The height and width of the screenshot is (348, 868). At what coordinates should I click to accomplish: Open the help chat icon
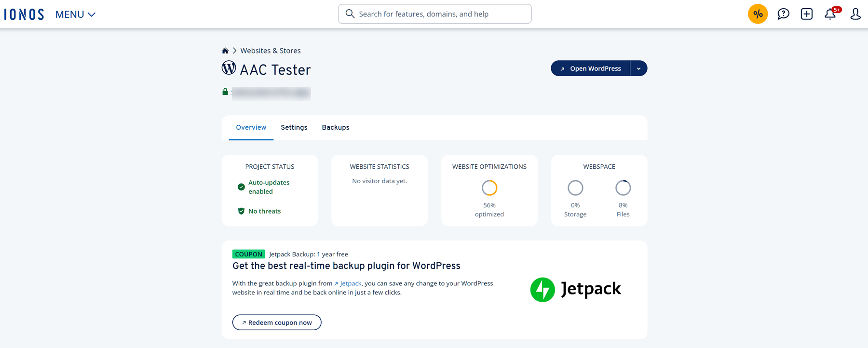coord(783,14)
